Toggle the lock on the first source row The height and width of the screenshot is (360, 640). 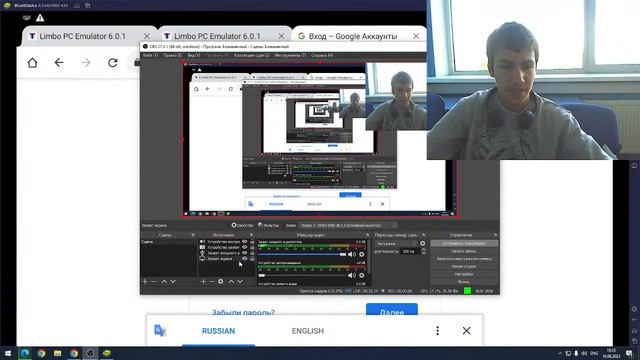click(x=252, y=242)
